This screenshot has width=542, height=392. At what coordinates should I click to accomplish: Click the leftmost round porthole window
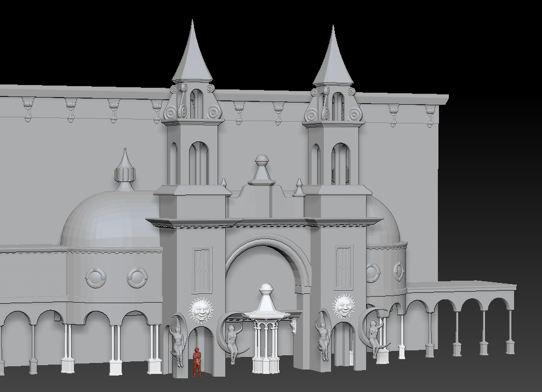pyautogui.click(x=96, y=278)
